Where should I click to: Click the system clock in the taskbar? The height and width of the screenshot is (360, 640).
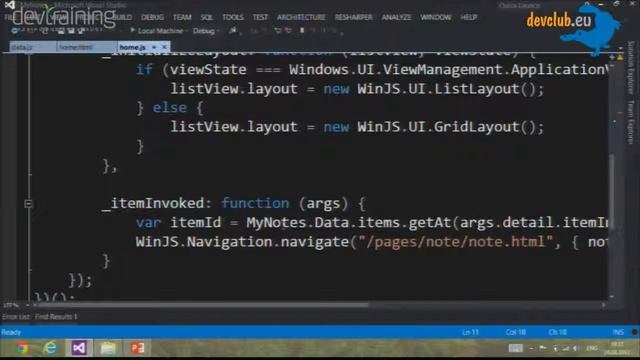tap(617, 348)
